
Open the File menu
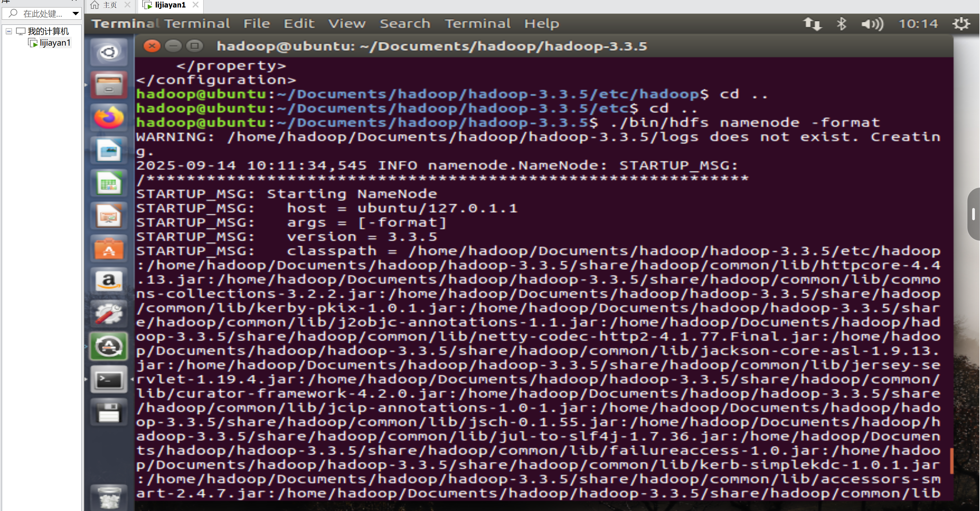256,23
